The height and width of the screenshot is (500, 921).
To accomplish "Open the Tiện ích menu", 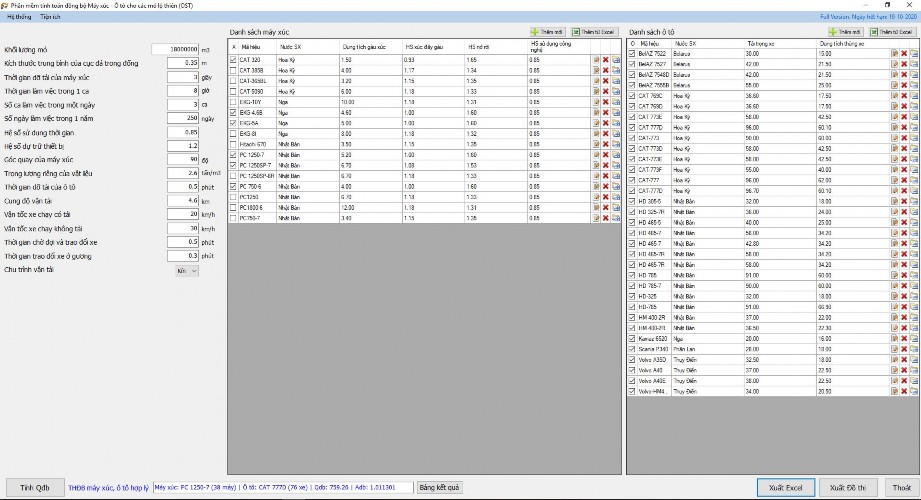I will pyautogui.click(x=51, y=17).
